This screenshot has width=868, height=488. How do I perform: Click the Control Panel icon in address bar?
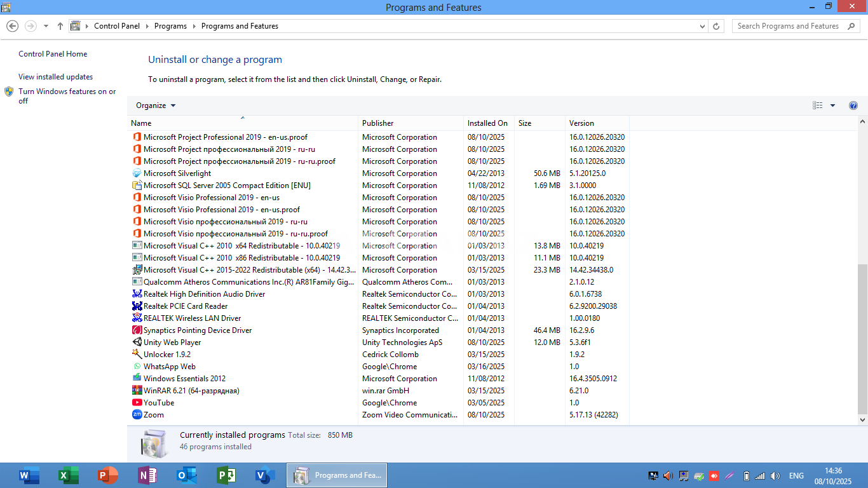tap(76, 26)
